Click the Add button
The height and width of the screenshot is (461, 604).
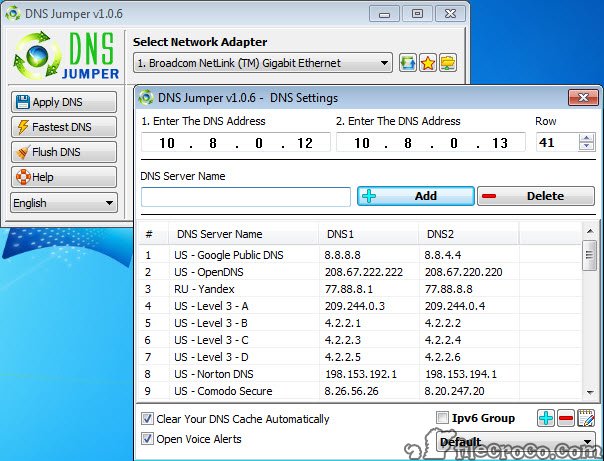click(x=416, y=196)
